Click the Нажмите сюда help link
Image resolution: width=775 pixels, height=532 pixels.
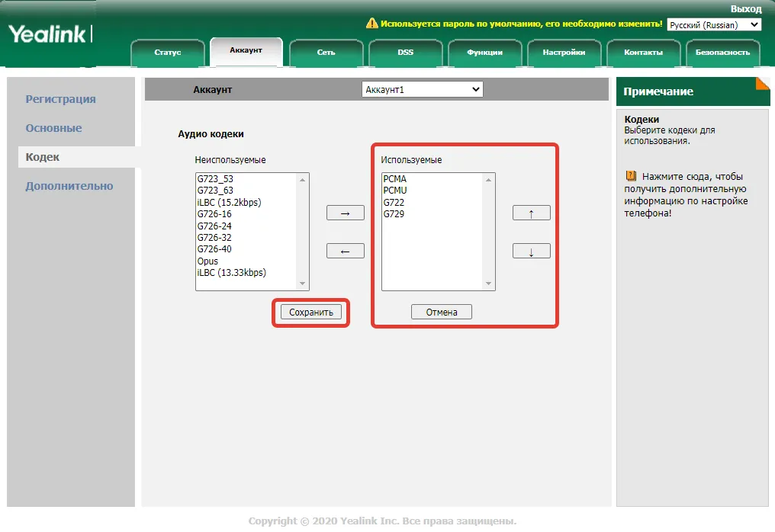pyautogui.click(x=684, y=194)
